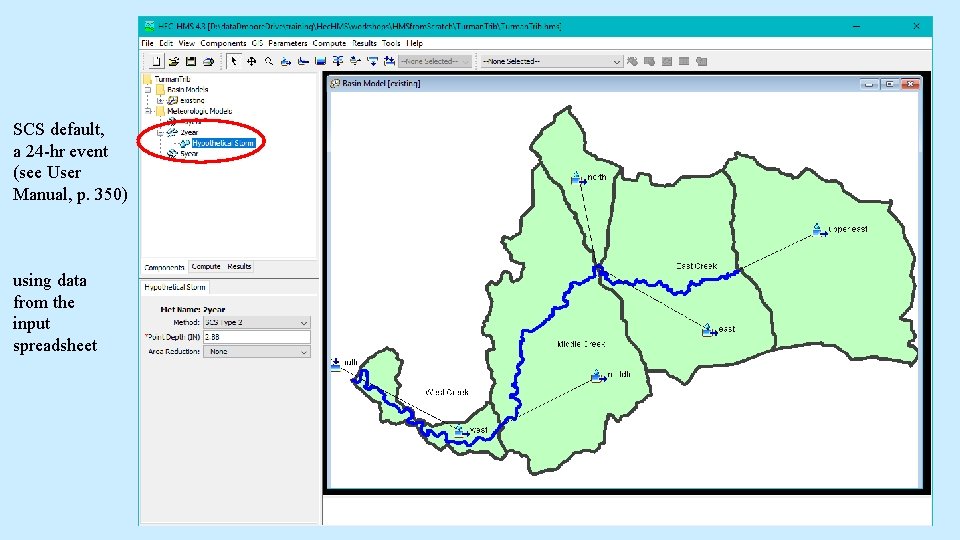
Task: Open the Tools menu
Action: (x=391, y=43)
